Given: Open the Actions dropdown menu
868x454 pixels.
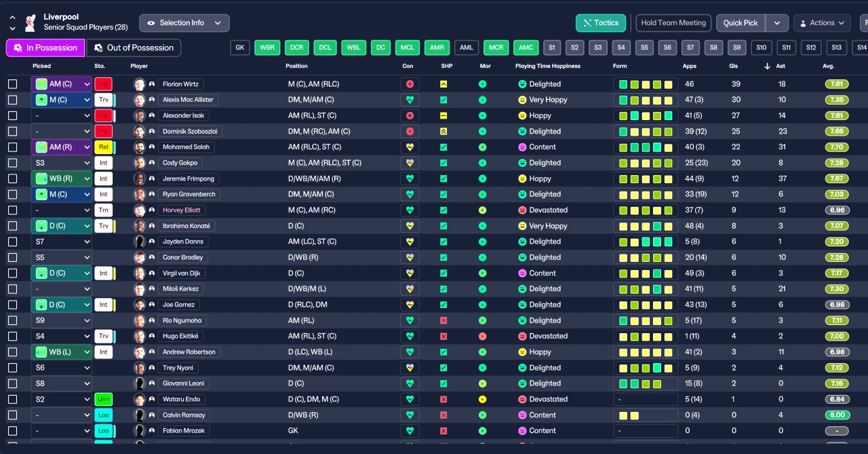Looking at the screenshot, I should 822,23.
